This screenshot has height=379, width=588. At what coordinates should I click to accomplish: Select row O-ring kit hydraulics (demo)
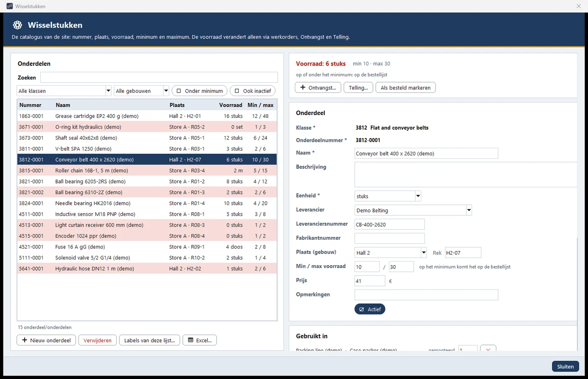(x=147, y=127)
